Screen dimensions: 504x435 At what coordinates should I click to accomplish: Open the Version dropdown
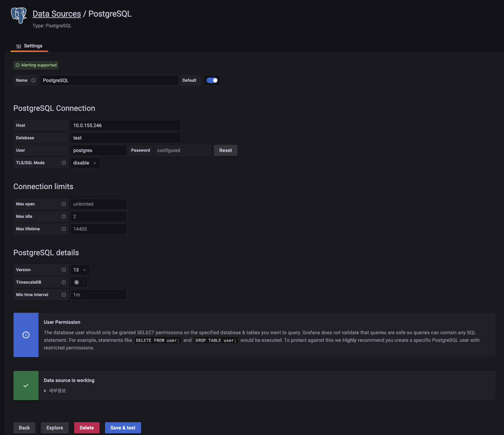(x=80, y=270)
